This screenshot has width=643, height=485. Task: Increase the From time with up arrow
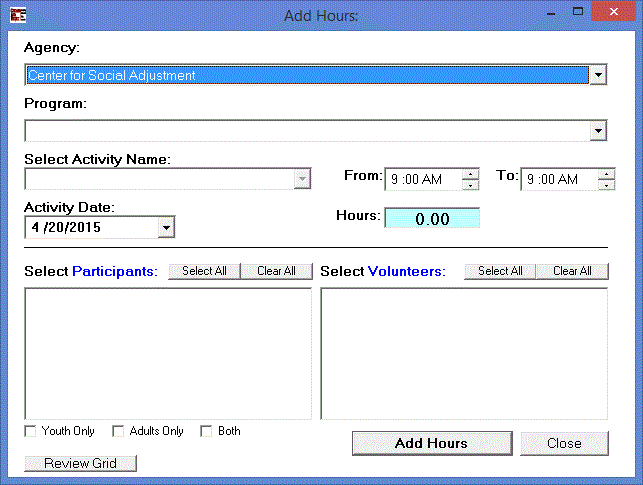coord(470,174)
